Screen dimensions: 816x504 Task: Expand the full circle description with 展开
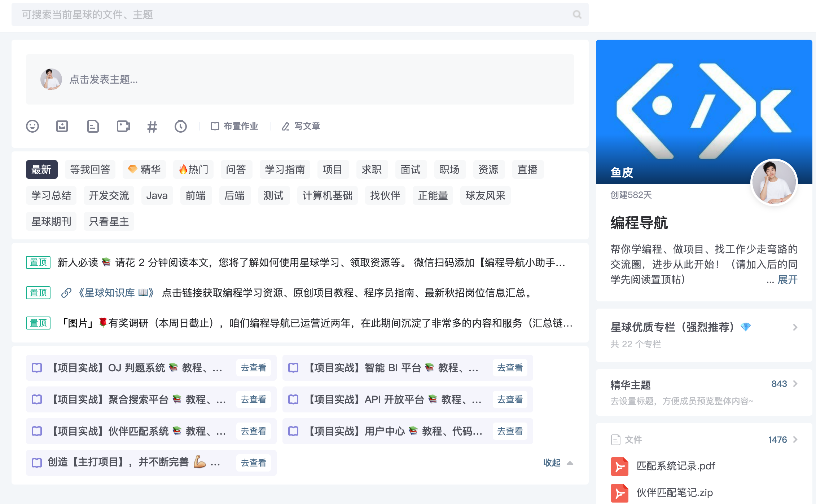788,280
